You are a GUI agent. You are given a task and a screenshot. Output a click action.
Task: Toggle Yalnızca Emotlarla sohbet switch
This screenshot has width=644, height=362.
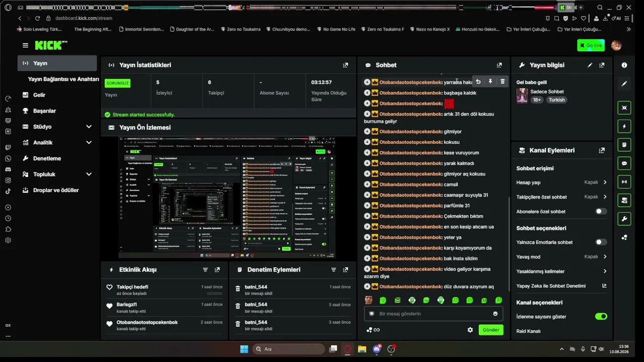click(601, 242)
